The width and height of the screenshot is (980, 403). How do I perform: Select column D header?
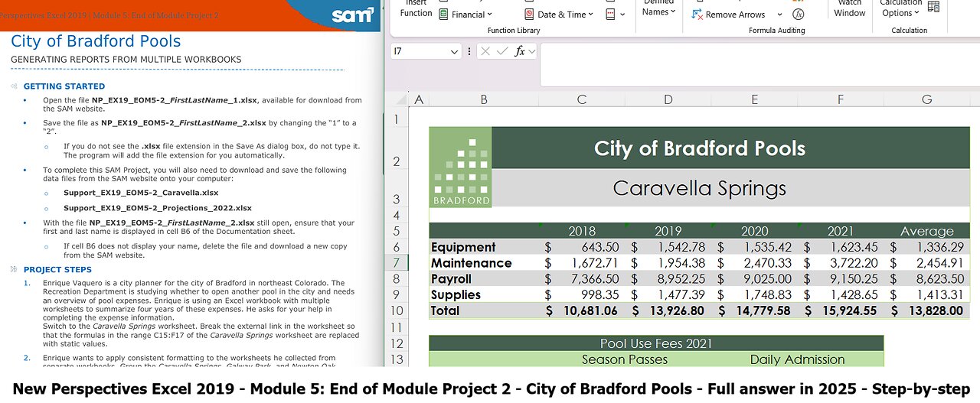pyautogui.click(x=668, y=99)
